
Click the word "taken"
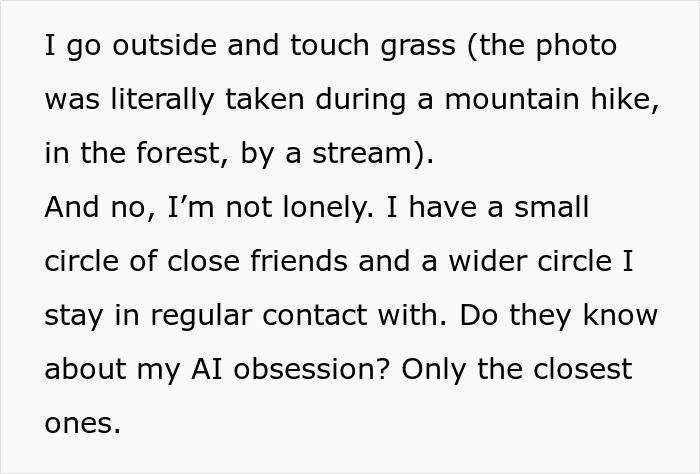pos(265,99)
